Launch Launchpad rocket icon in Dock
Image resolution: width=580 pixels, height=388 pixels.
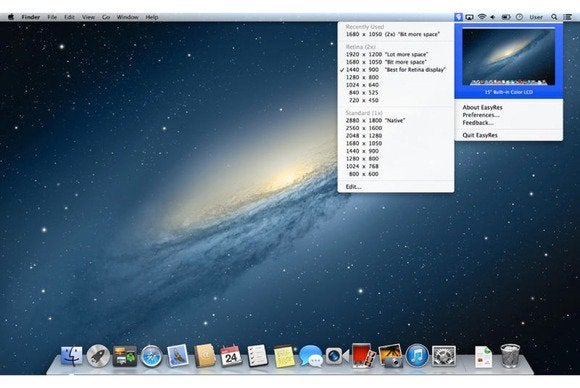(x=98, y=355)
